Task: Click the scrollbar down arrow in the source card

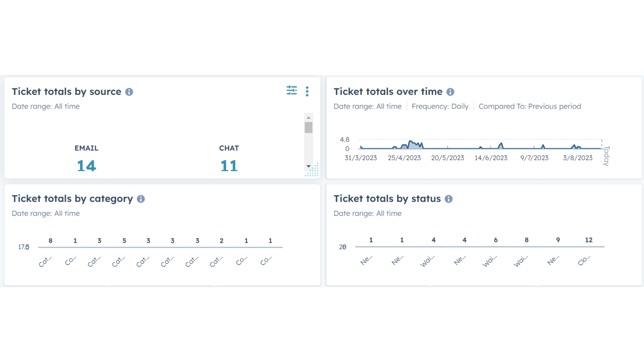Action: tap(308, 166)
